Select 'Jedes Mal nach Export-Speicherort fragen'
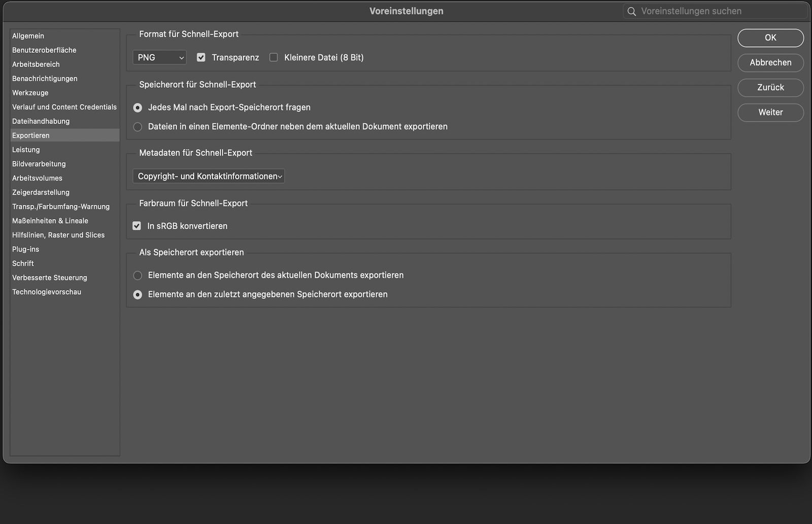The height and width of the screenshot is (524, 812). (138, 107)
